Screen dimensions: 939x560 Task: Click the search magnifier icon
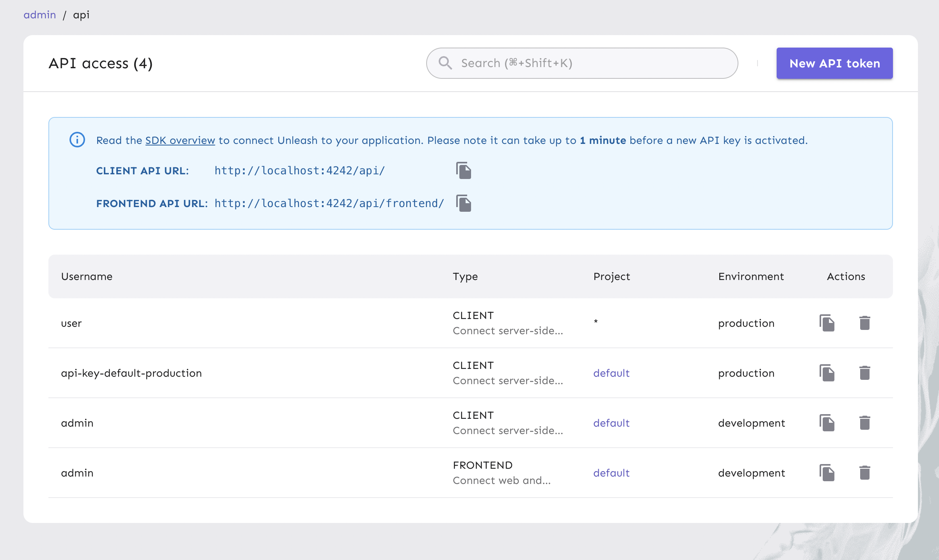click(445, 63)
